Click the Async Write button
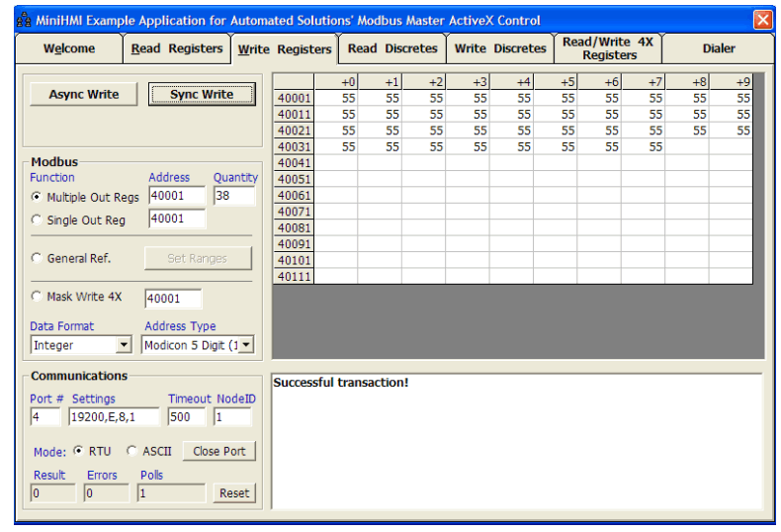The image size is (781, 532). [84, 94]
